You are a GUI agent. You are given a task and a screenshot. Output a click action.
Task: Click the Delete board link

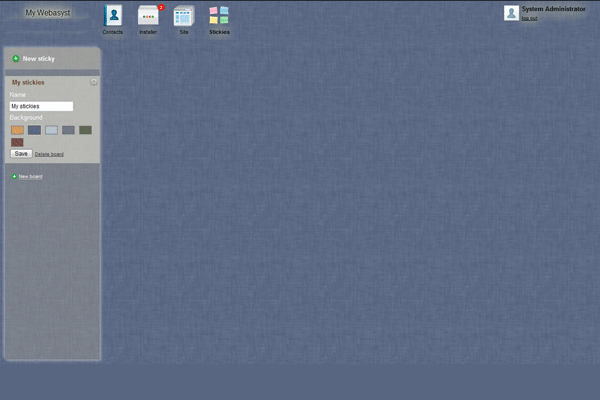point(49,154)
